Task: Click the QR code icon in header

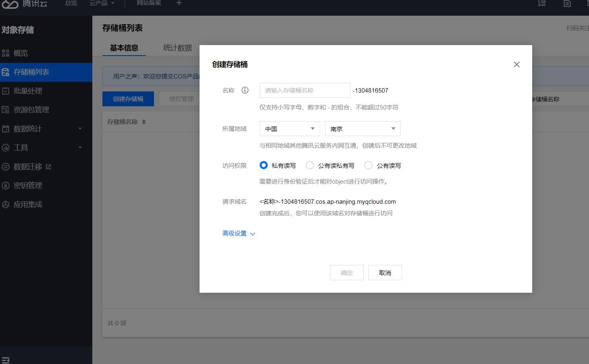Action: 542,3
